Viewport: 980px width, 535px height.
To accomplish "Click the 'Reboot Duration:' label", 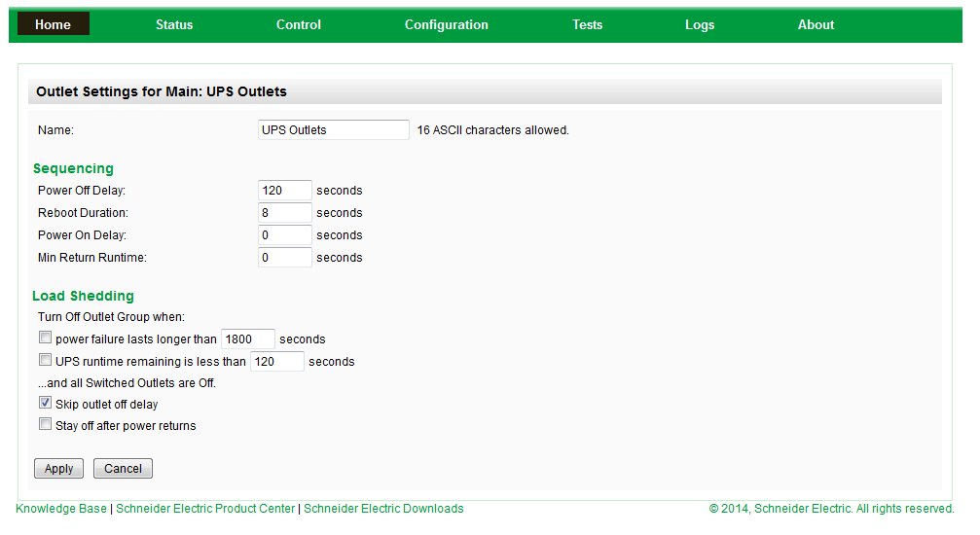I will coord(83,213).
